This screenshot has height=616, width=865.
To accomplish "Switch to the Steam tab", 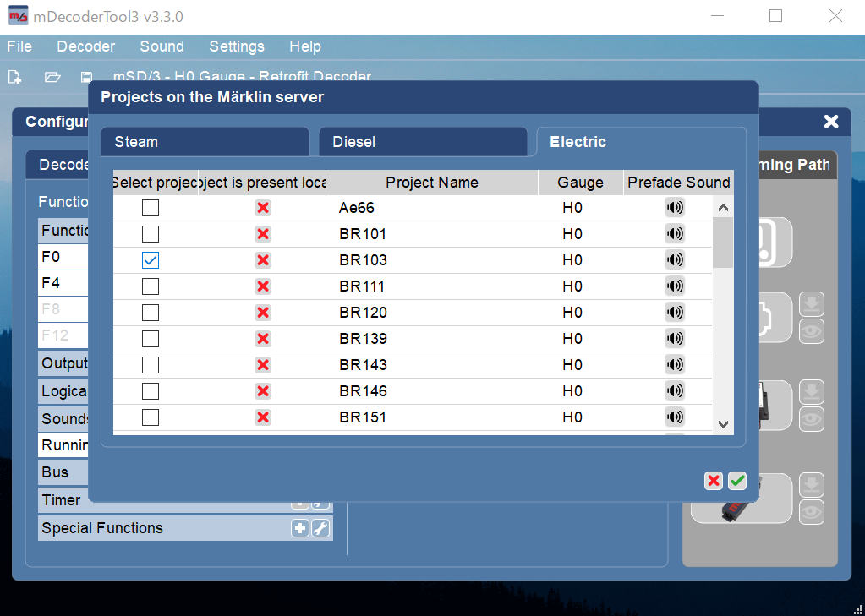I will pos(205,142).
